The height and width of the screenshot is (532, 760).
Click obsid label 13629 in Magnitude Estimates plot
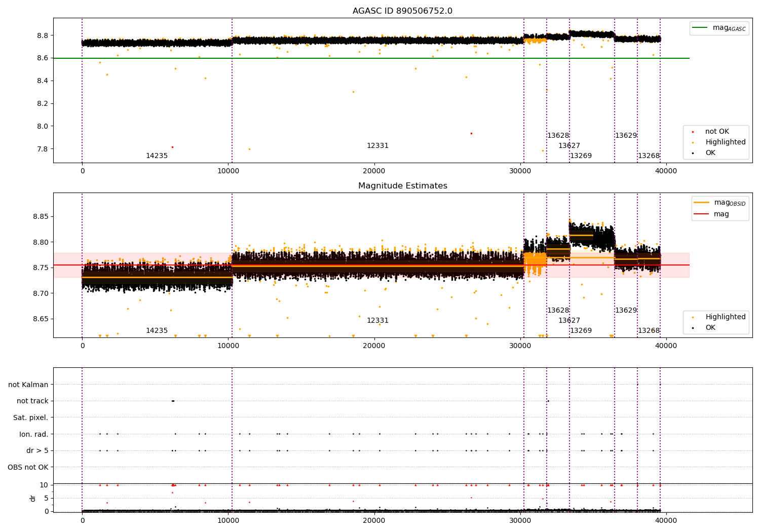point(626,310)
